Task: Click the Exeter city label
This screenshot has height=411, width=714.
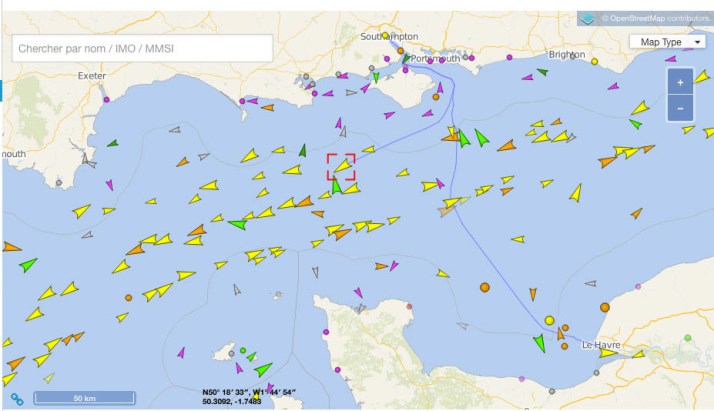Action: [x=91, y=75]
